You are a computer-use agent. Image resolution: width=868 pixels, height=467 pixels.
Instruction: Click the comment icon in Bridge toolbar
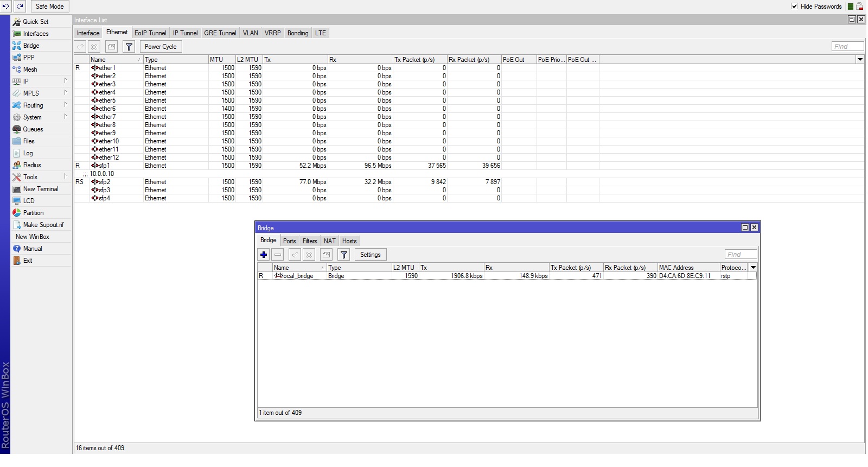tap(326, 255)
